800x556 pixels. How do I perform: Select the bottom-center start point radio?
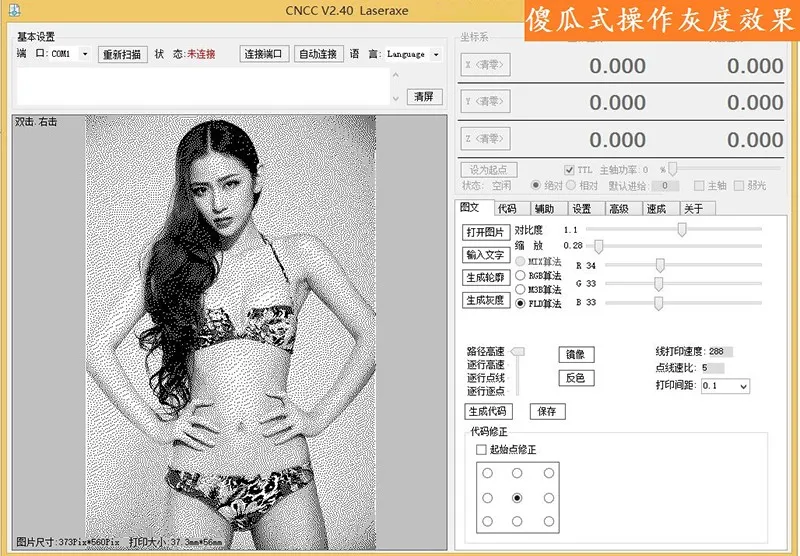point(517,521)
